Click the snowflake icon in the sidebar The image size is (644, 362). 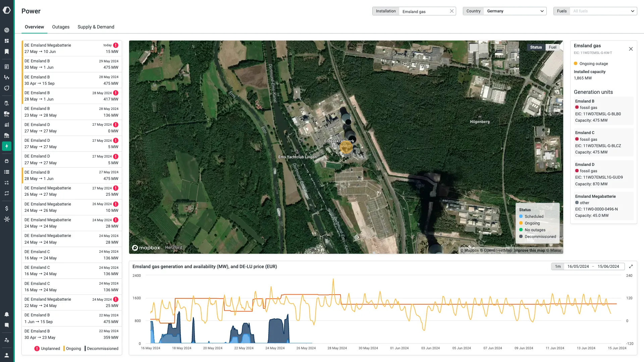point(7,219)
